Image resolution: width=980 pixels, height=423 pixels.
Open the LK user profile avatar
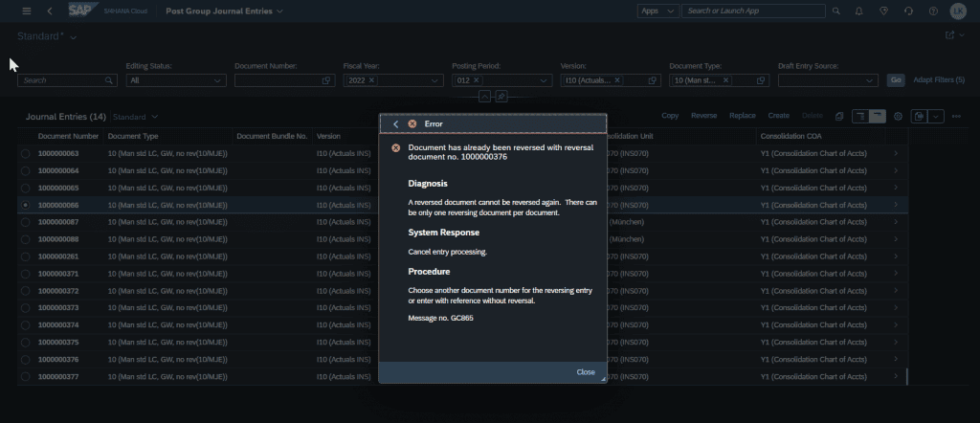pyautogui.click(x=958, y=11)
